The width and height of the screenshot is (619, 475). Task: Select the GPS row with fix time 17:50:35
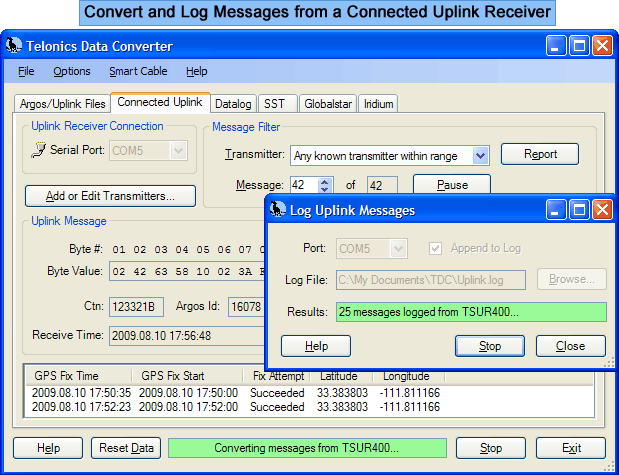coord(309,393)
